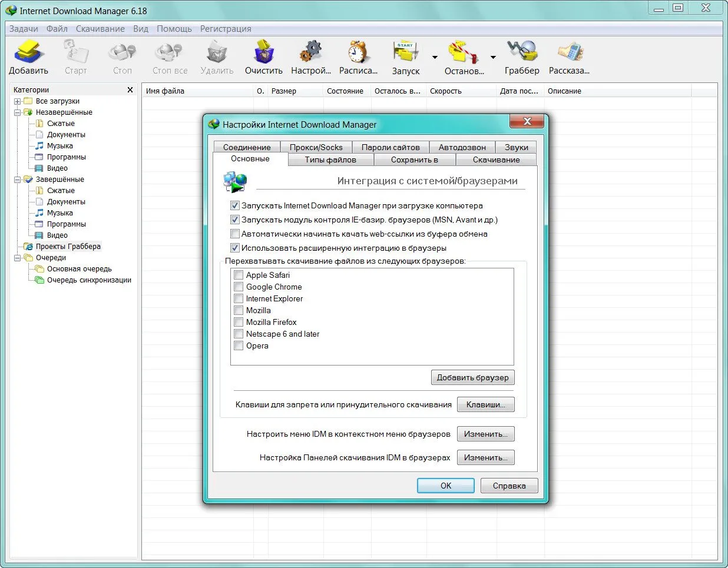
Task: Open the Задачи menu
Action: (x=24, y=29)
